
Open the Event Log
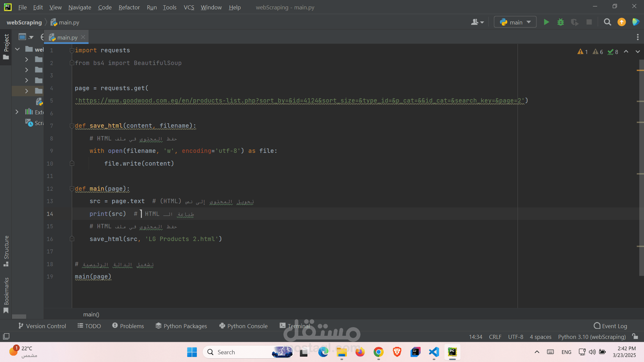click(610, 326)
